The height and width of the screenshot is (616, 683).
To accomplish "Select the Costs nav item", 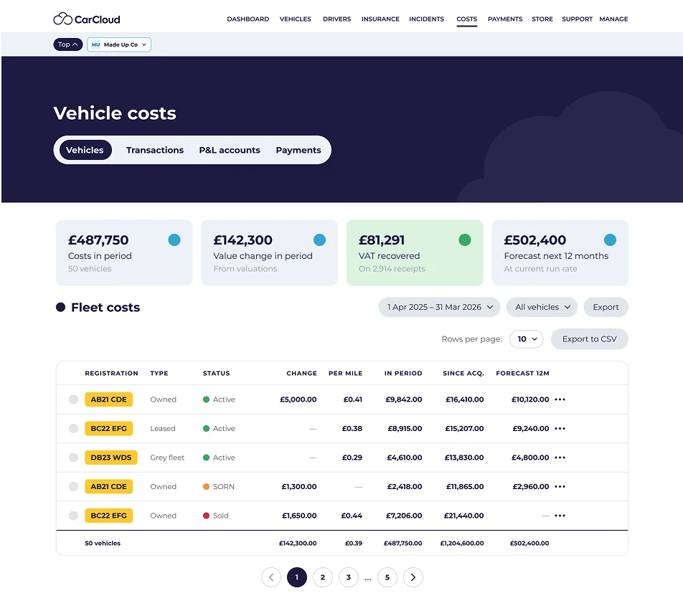I will [x=466, y=19].
